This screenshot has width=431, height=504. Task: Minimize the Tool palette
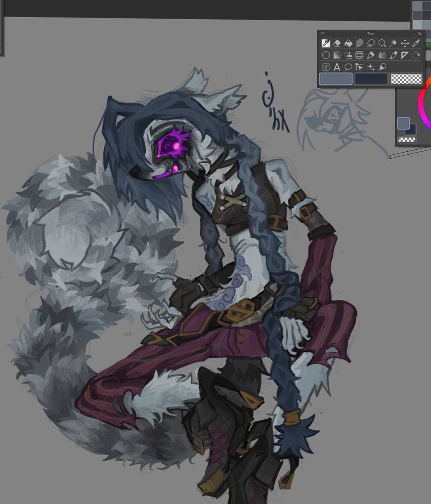click(x=413, y=34)
